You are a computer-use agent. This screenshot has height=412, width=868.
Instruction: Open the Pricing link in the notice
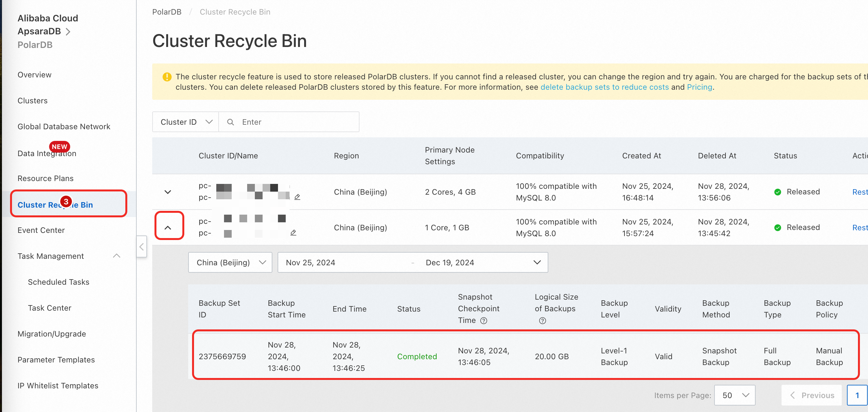[x=700, y=87]
